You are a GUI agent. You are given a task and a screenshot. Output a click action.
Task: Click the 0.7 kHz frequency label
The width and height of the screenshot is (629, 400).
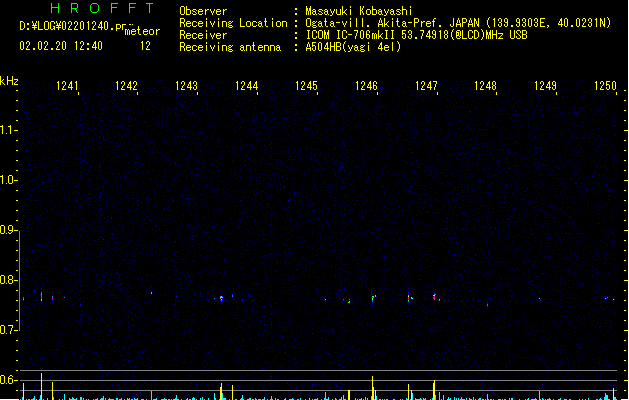pyautogui.click(x=7, y=330)
